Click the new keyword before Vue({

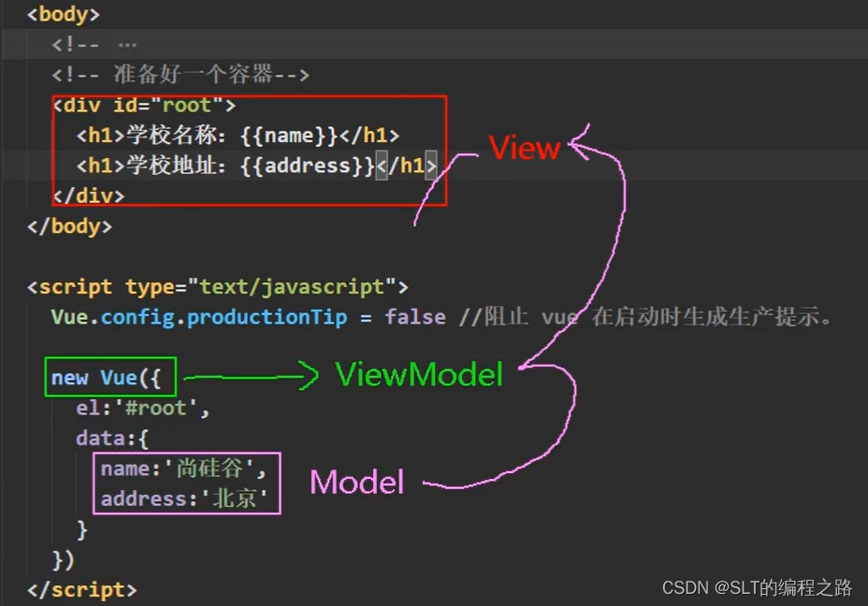[x=70, y=378]
